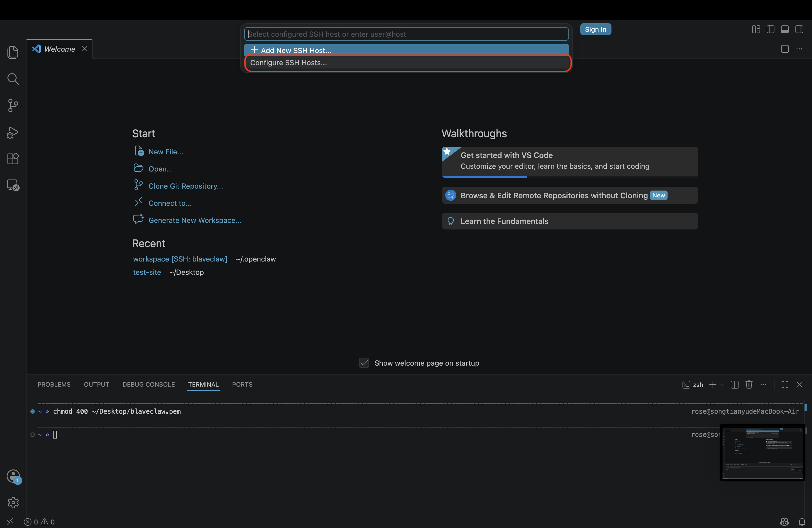Switch to the Debug Console tab
The image size is (812, 528).
pos(148,384)
